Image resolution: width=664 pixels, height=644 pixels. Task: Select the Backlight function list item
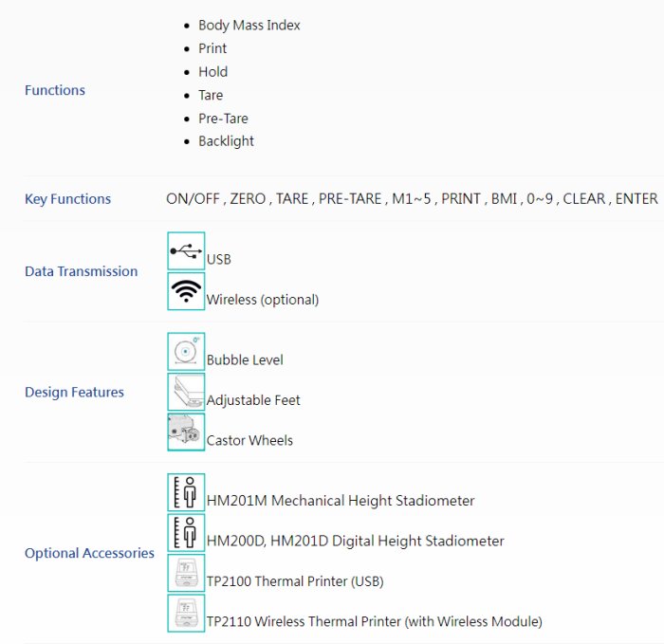226,141
